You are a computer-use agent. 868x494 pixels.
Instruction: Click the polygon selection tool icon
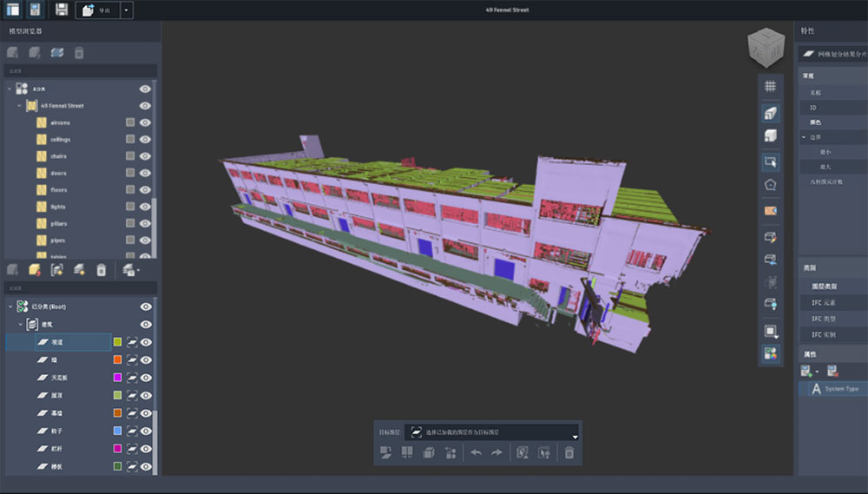click(x=770, y=185)
